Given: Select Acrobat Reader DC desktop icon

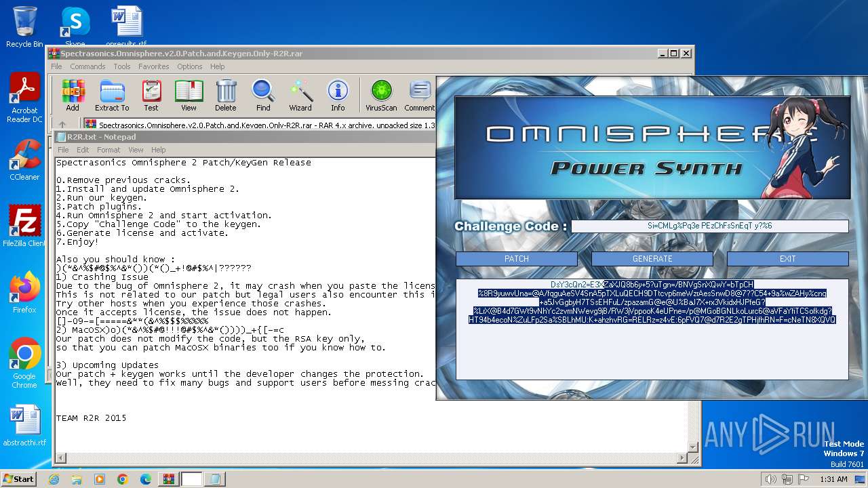Looking at the screenshot, I should coord(24,98).
